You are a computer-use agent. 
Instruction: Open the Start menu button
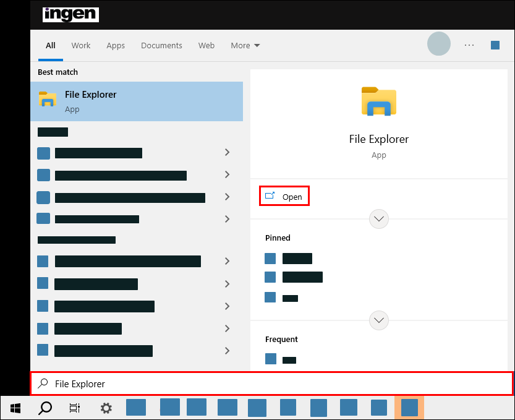tap(15, 408)
